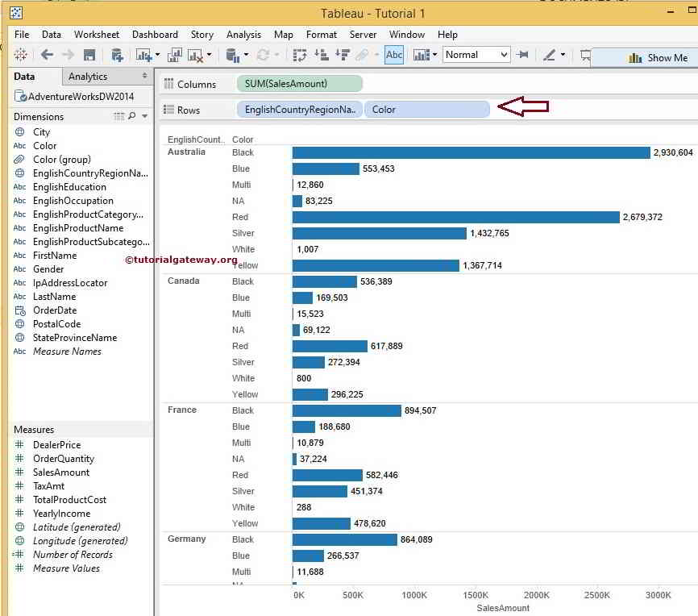The width and height of the screenshot is (698, 616).
Task: Click Australia Black sales bar
Action: click(x=471, y=152)
